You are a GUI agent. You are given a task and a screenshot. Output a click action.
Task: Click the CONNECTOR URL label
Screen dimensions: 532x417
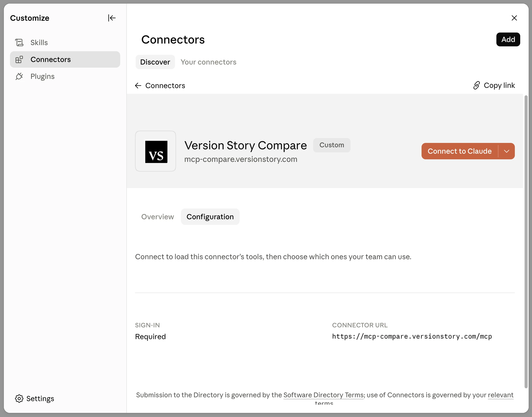(x=360, y=325)
